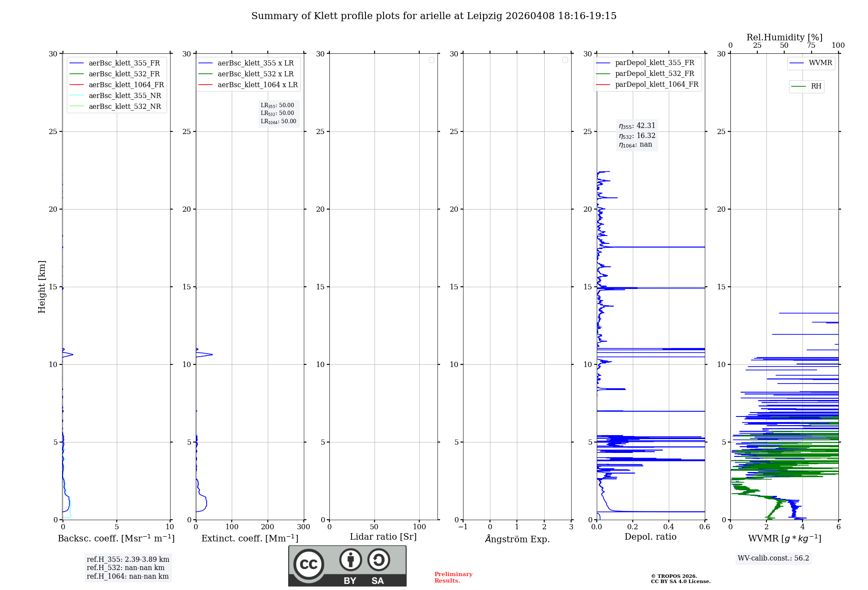This screenshot has height=590, width=868.
Task: Click the aerBsc_klett_532_NR legend entry
Action: [x=125, y=107]
